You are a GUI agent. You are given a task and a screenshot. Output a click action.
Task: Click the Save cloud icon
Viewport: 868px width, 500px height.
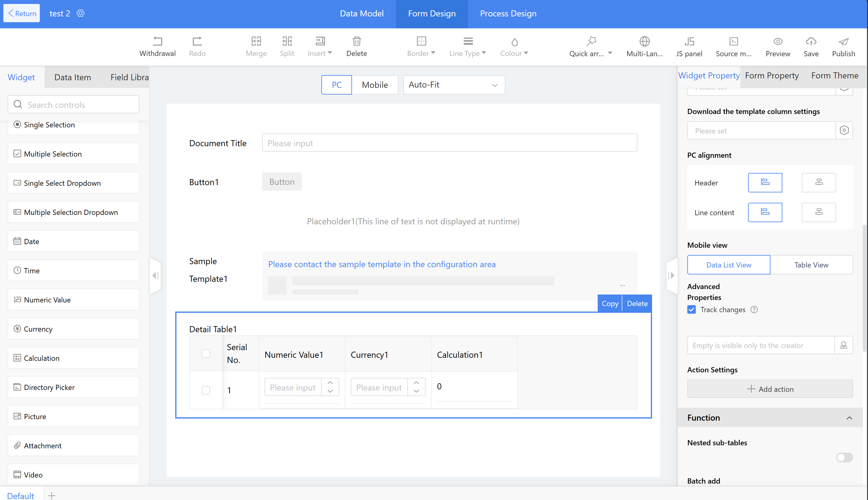point(811,42)
